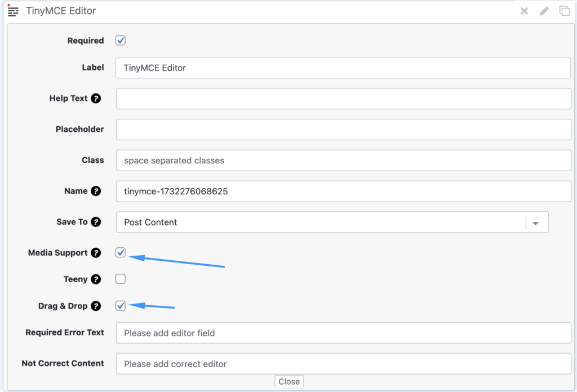Show Save To help tooltip icon
The width and height of the screenshot is (577, 392).
tap(96, 222)
